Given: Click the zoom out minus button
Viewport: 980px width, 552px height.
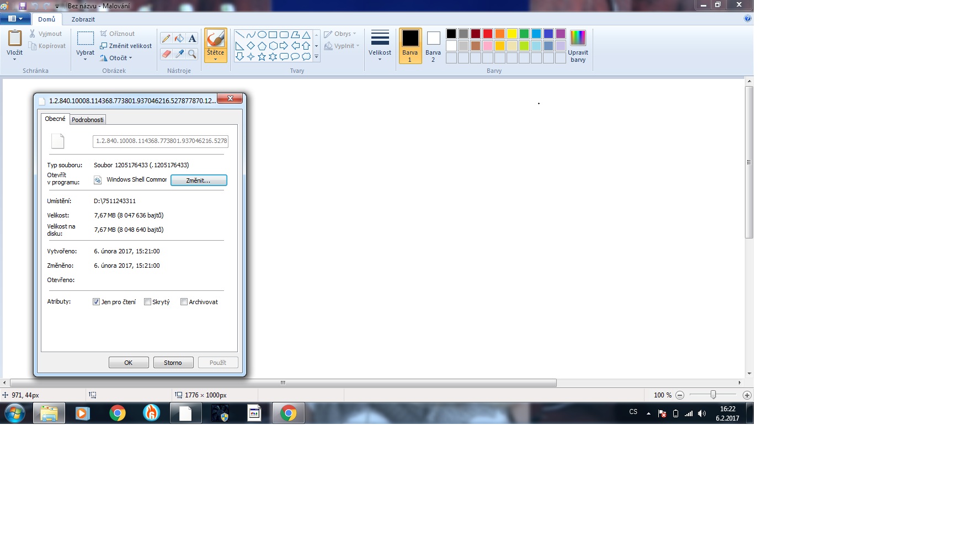Looking at the screenshot, I should [x=680, y=395].
